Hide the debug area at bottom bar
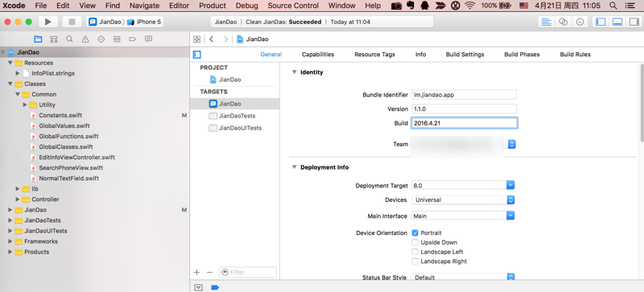Viewport: 644px width, 292px height. click(199, 287)
